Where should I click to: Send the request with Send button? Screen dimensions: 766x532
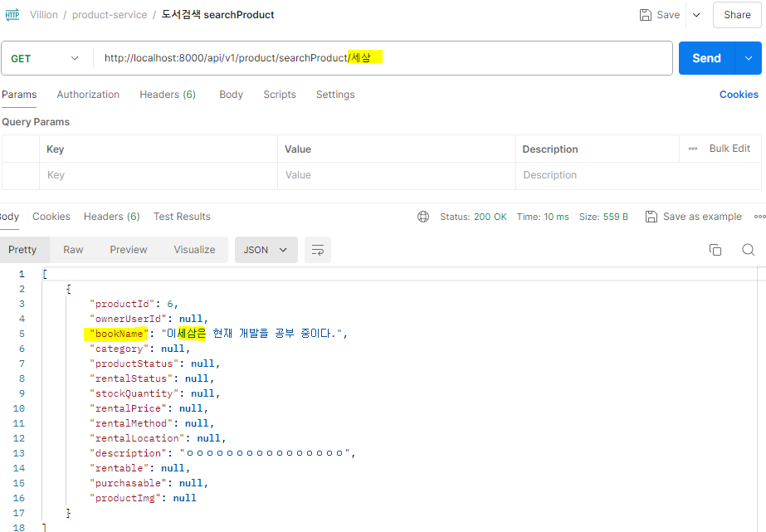(x=706, y=58)
